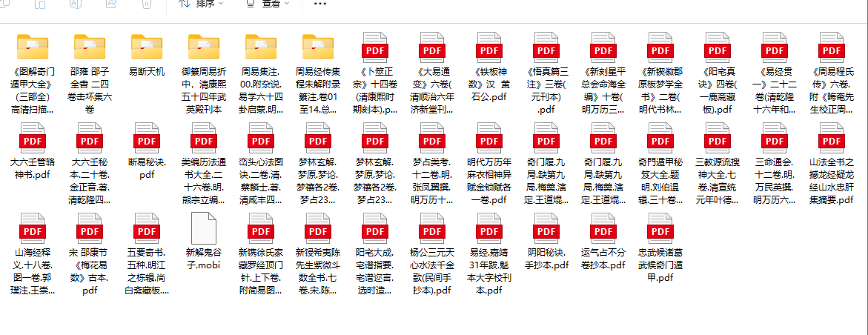The width and height of the screenshot is (868, 335).
Task: Select the 御纂周易折中 folder icon
Action: coord(205,47)
